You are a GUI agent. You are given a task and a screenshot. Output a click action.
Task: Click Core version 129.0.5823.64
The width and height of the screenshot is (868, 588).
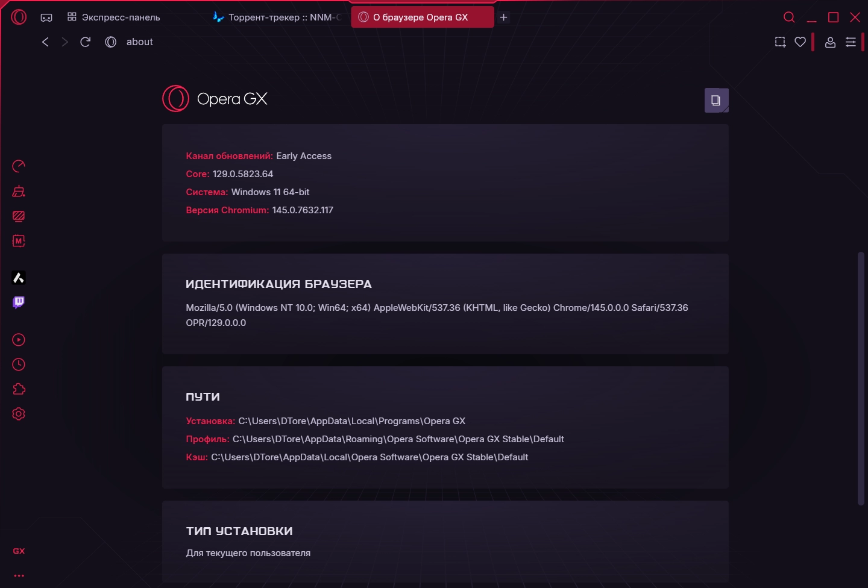point(243,174)
